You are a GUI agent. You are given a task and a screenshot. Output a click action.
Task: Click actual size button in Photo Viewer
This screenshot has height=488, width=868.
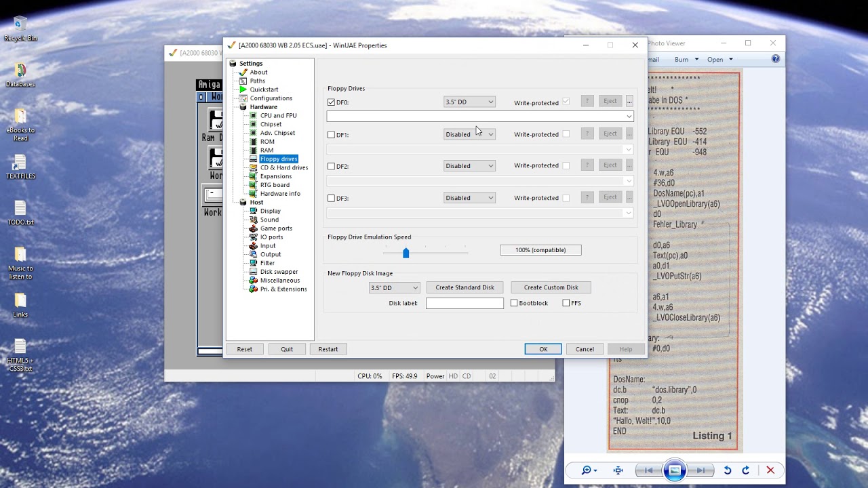[618, 470]
